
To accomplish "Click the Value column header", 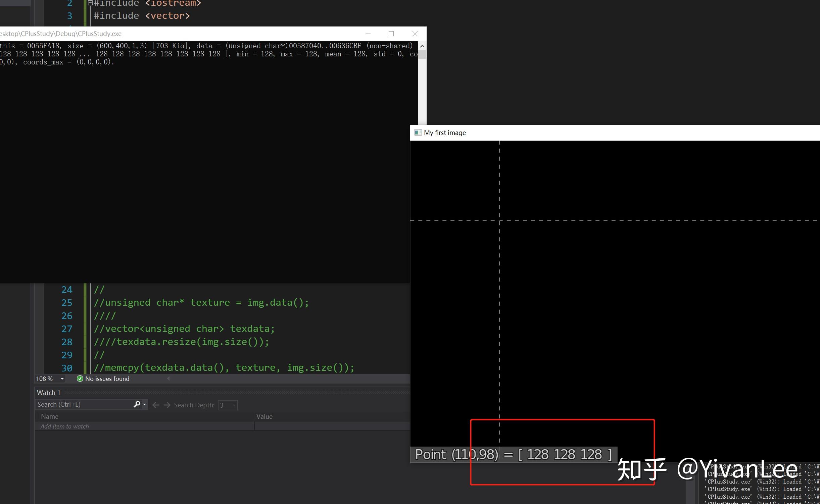I will [264, 416].
